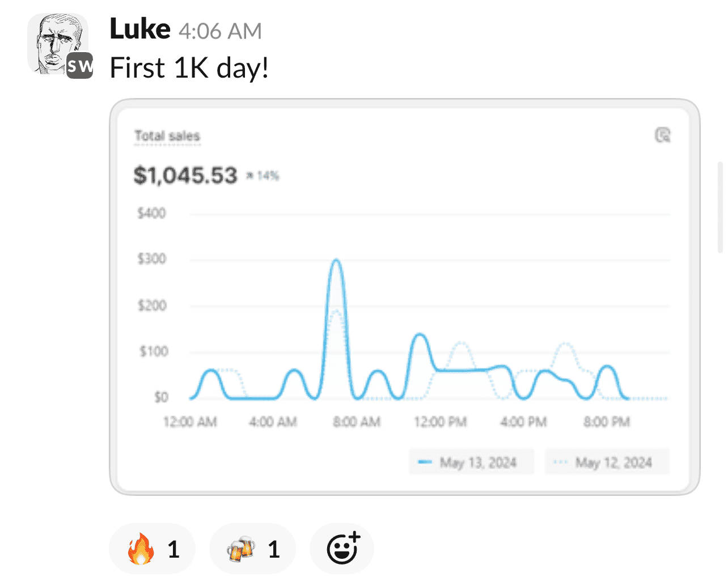The height and width of the screenshot is (586, 728).
Task: Click the 'First 1K day!' message text
Action: (189, 68)
